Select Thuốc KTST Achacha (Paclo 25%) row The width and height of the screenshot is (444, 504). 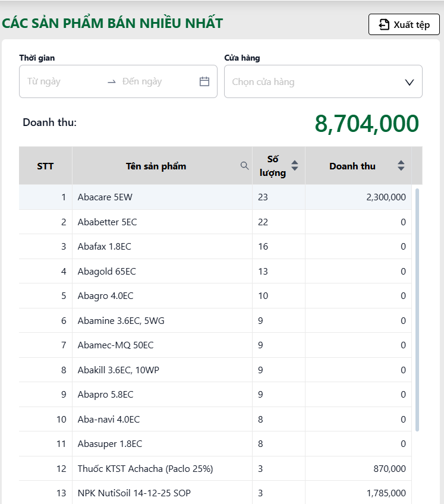point(215,469)
